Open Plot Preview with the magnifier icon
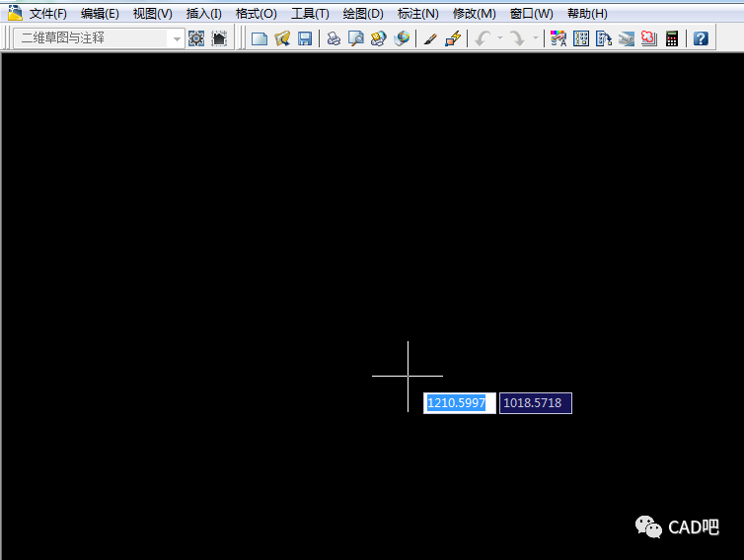The width and height of the screenshot is (744, 560). pos(356,38)
